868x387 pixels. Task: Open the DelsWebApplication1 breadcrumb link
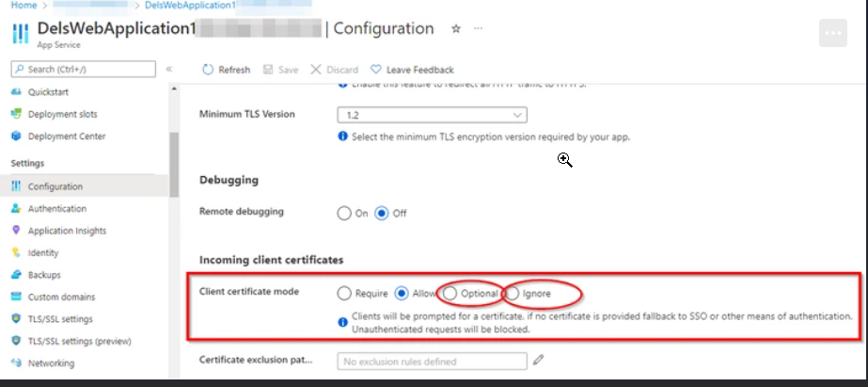[190, 5]
